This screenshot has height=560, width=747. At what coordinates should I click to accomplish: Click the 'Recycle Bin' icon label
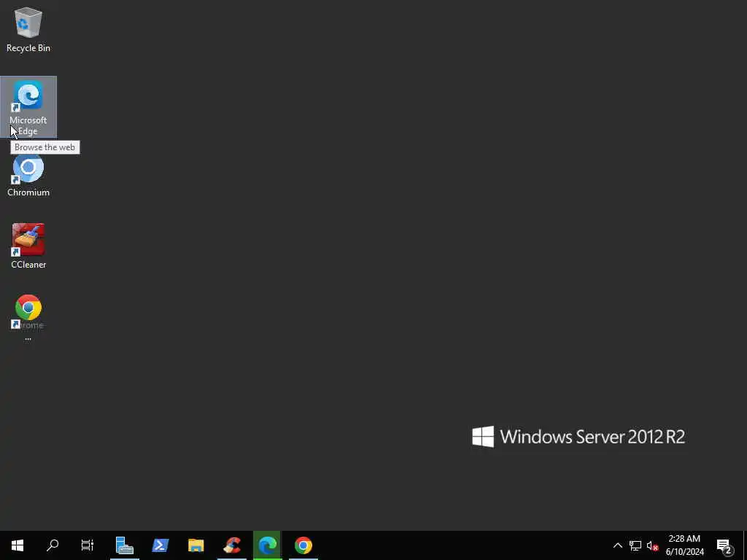28,48
